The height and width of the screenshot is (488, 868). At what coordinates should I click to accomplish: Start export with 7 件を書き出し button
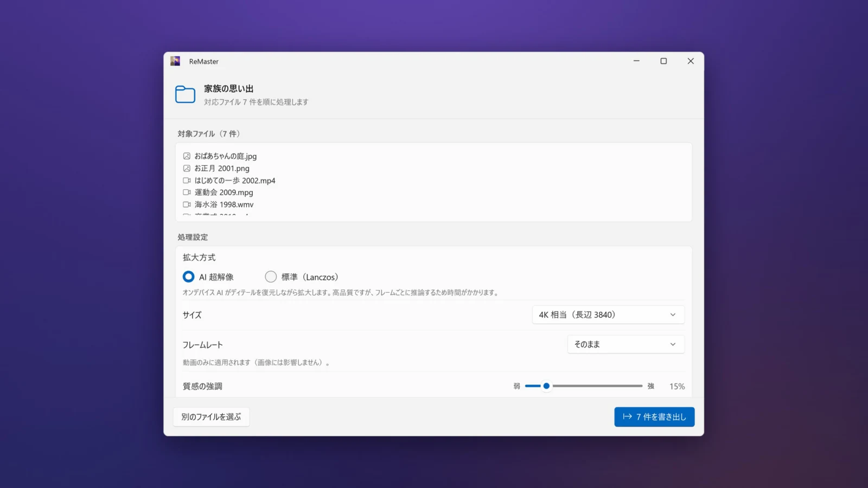[x=654, y=417]
